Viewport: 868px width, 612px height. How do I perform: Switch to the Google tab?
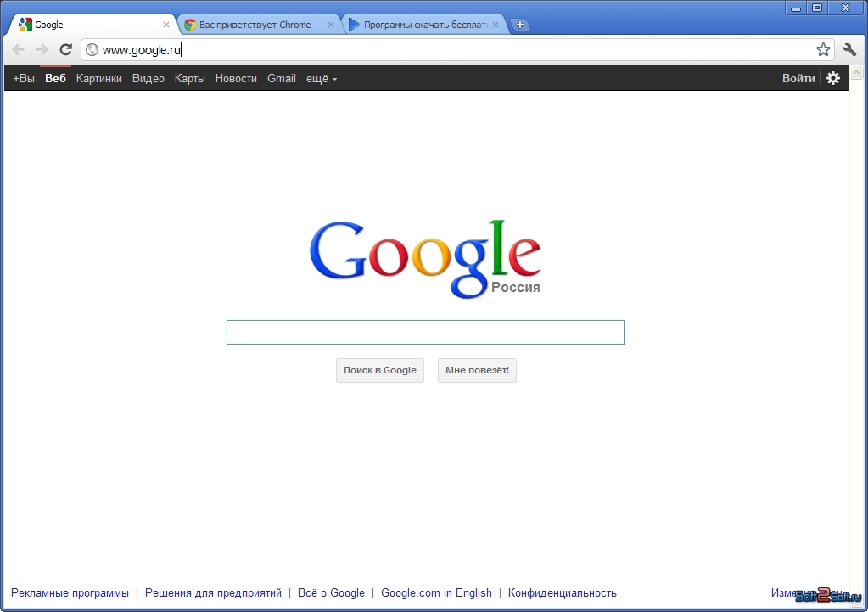point(92,25)
